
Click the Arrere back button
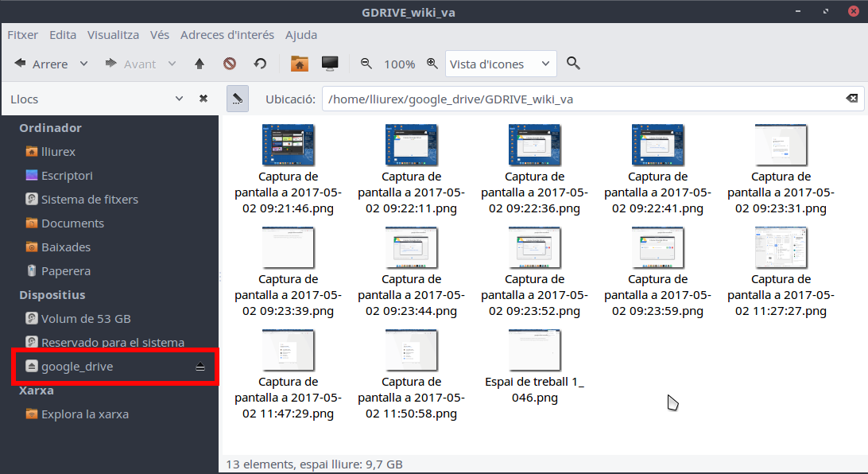tap(41, 64)
